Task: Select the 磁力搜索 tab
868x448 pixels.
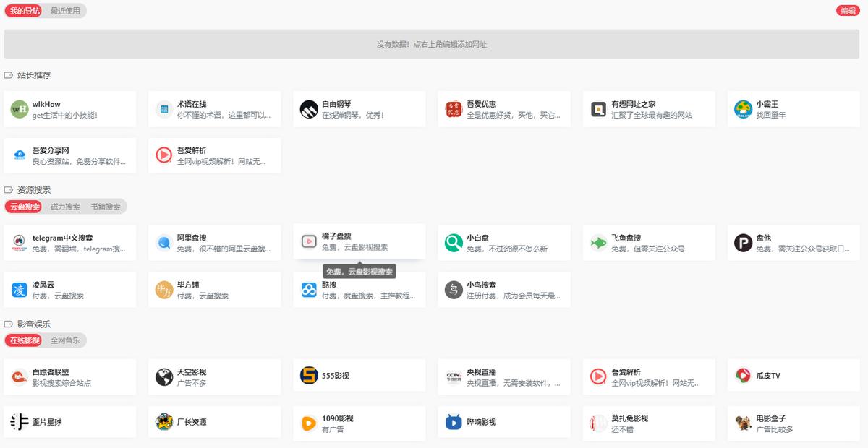Action: 65,207
